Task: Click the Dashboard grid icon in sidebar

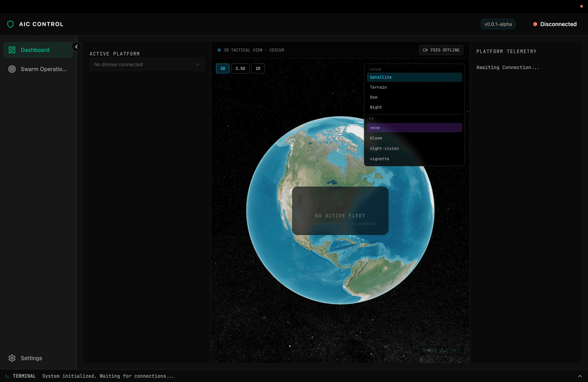Action: click(x=12, y=50)
